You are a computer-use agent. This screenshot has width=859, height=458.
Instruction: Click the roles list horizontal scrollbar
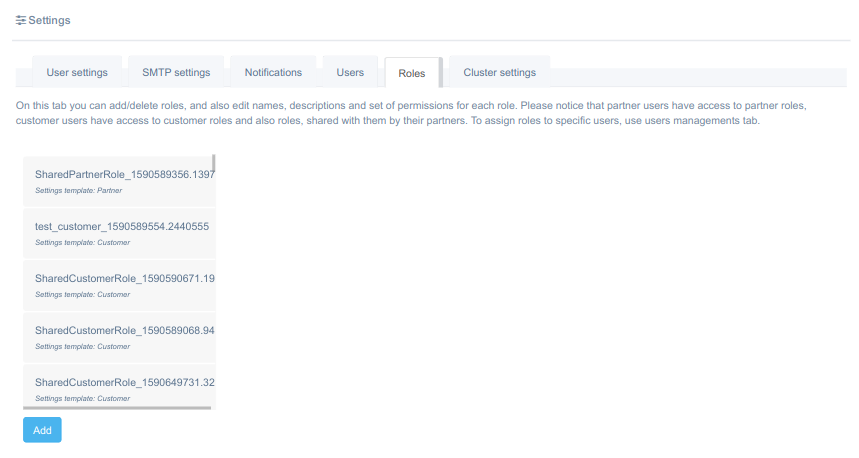point(117,408)
